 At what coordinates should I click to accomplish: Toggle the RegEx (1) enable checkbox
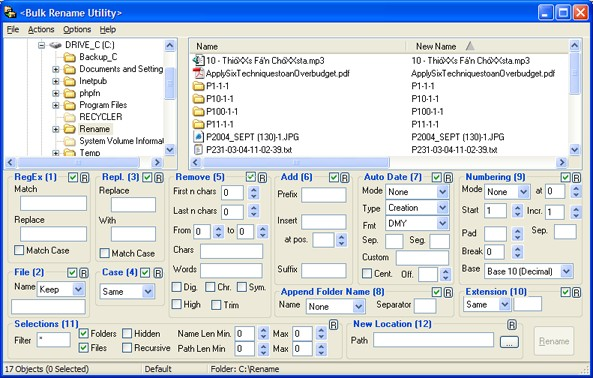[x=73, y=178]
